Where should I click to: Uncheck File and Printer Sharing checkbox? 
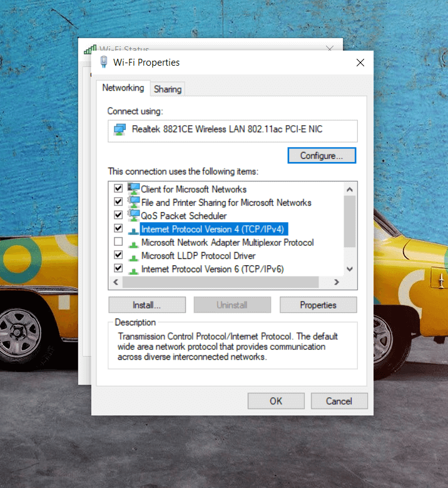coord(118,201)
